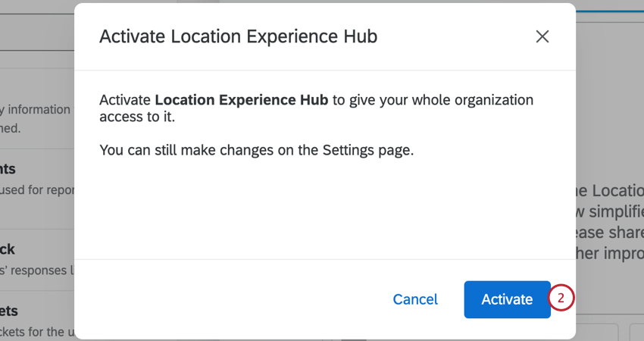The image size is (644, 341).
Task: Cancel the activation dialog
Action: [x=415, y=299]
